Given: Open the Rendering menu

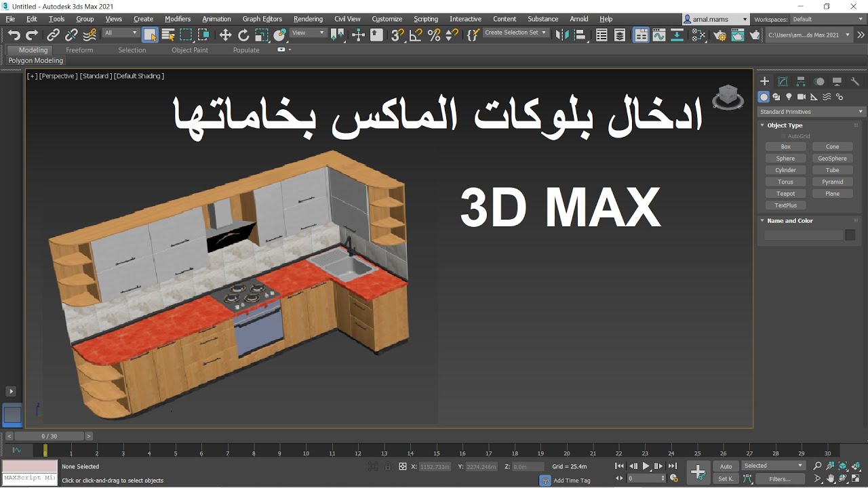Looking at the screenshot, I should click(308, 19).
